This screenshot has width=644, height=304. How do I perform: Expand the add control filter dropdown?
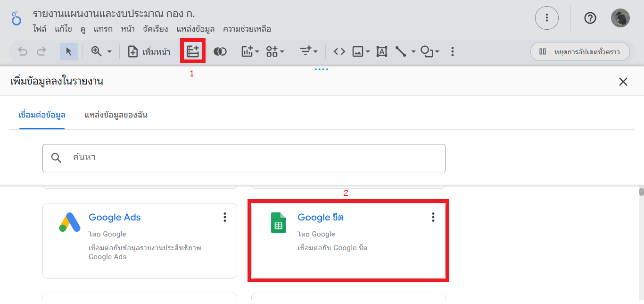point(309,52)
